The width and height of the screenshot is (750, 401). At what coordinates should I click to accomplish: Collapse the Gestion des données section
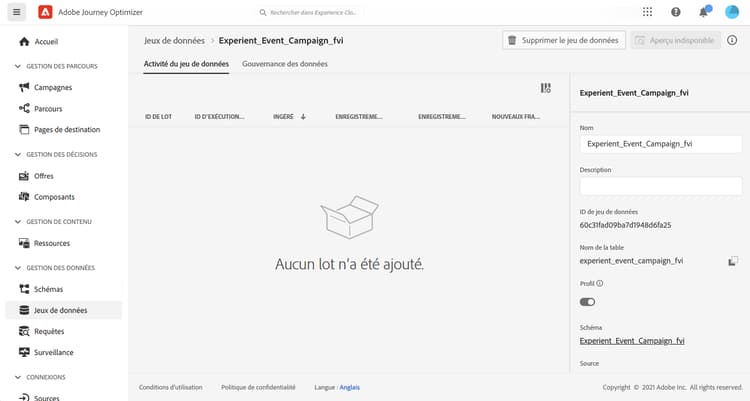click(18, 267)
